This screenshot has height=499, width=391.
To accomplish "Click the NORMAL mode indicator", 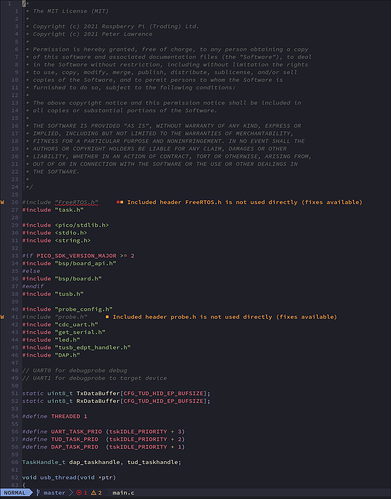I will [x=15, y=493].
